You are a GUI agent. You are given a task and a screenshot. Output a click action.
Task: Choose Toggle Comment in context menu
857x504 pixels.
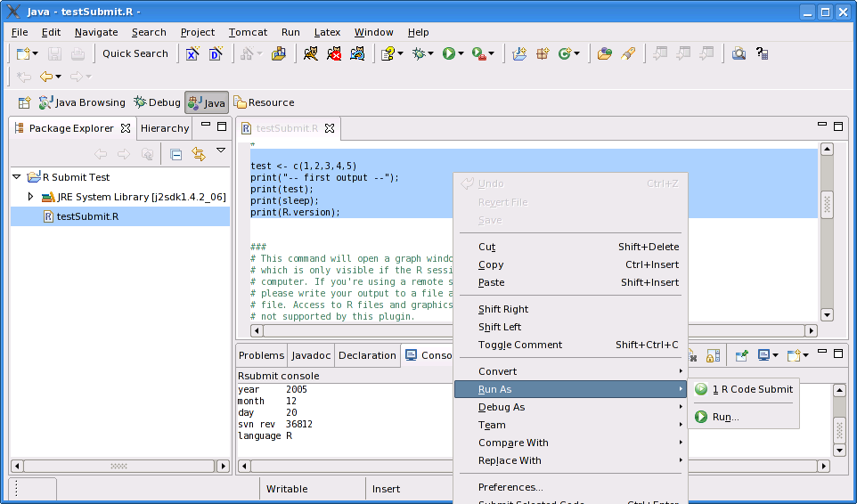pos(571,345)
